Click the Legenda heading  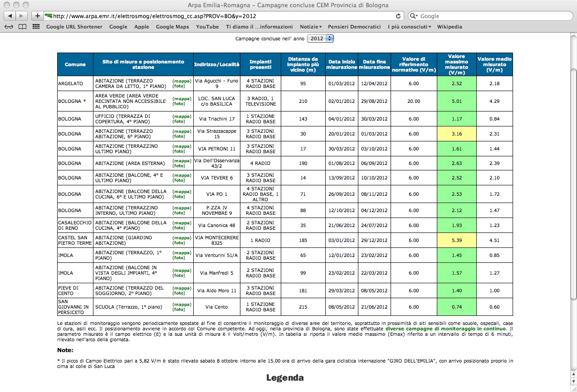(285, 378)
